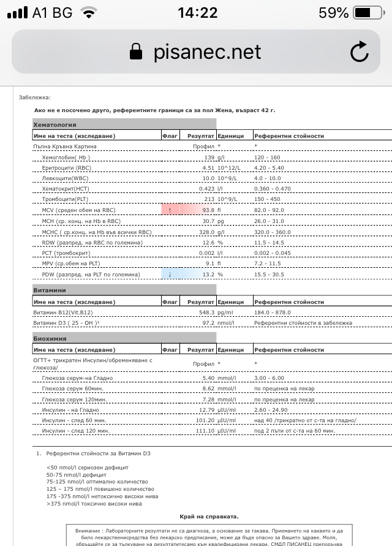Tap the red up-arrow flag for MCV
Screen dimensions: 392x546
[170, 210]
